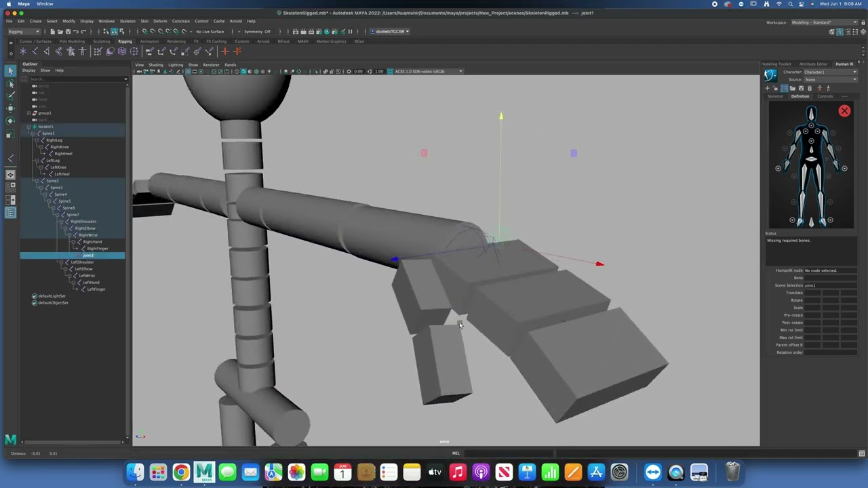Click the Scene Selection field showing joint1
This screenshot has height=488, width=868.
831,285
